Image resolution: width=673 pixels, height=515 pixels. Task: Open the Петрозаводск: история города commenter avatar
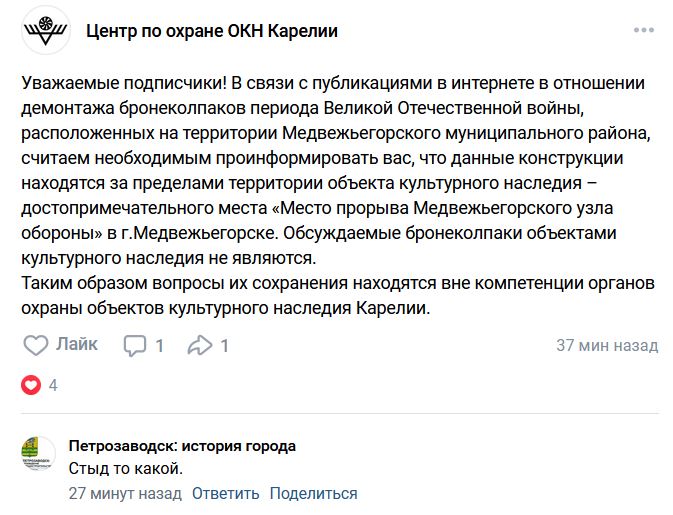click(x=39, y=453)
